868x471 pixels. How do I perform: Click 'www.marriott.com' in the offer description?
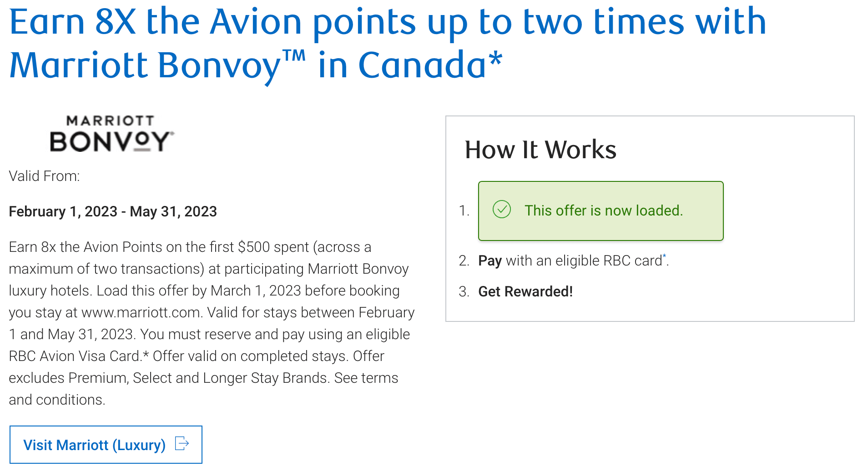pos(141,312)
